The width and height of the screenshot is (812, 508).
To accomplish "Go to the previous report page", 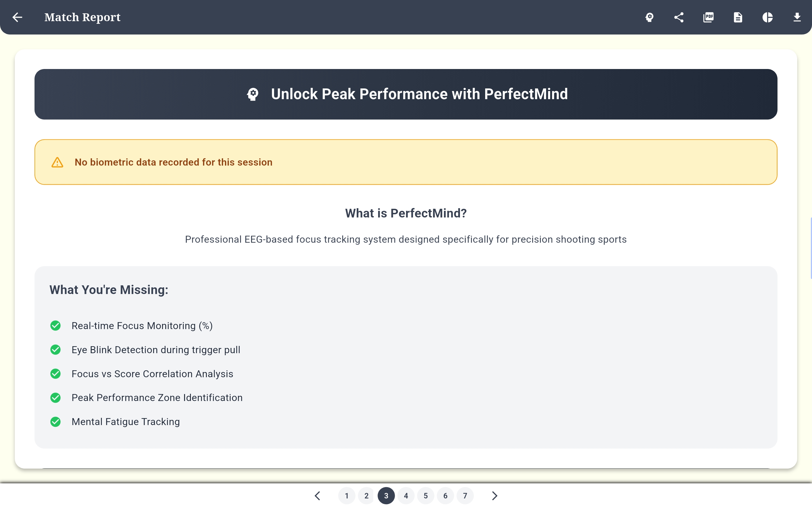I will tap(318, 496).
